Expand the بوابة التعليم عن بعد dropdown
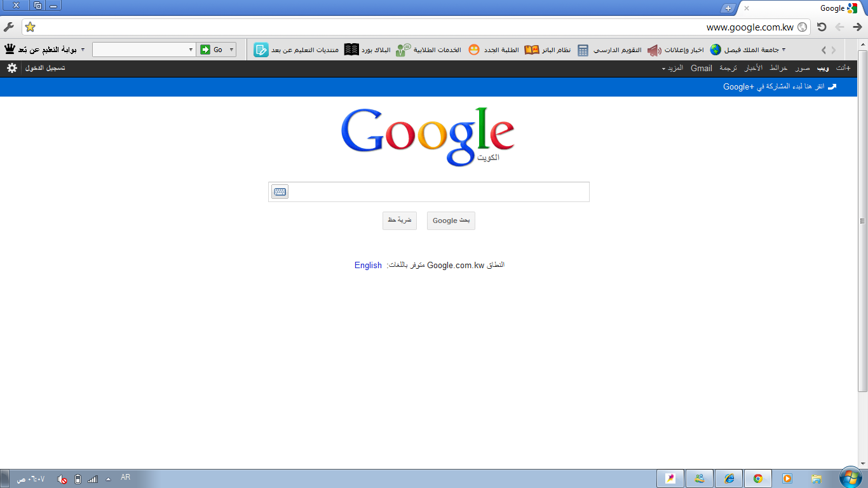The height and width of the screenshot is (488, 868). tap(83, 50)
